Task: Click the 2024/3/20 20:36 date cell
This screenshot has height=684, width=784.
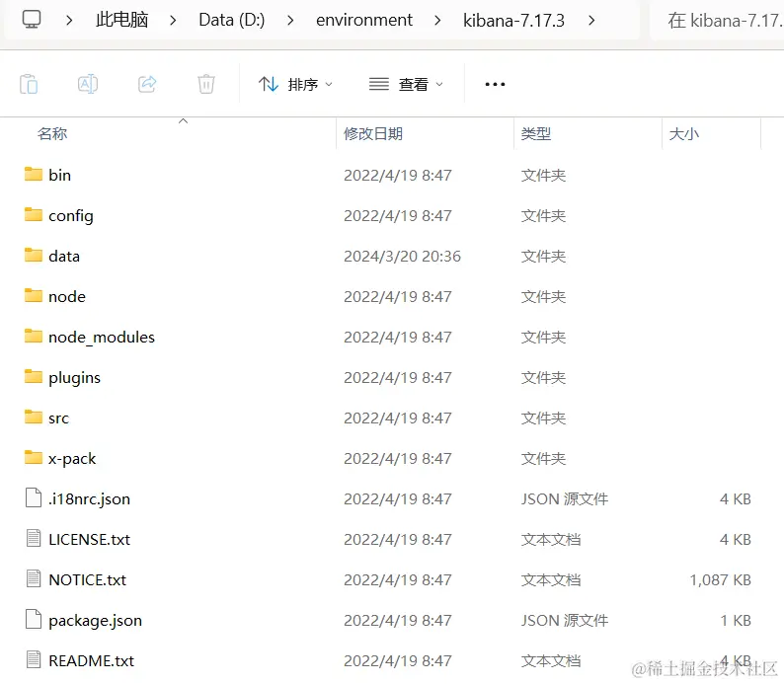Action: point(402,257)
